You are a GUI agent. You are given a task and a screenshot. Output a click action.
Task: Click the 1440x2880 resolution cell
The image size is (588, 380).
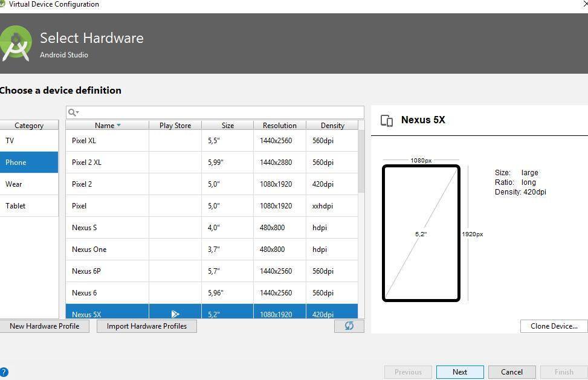[280, 163]
